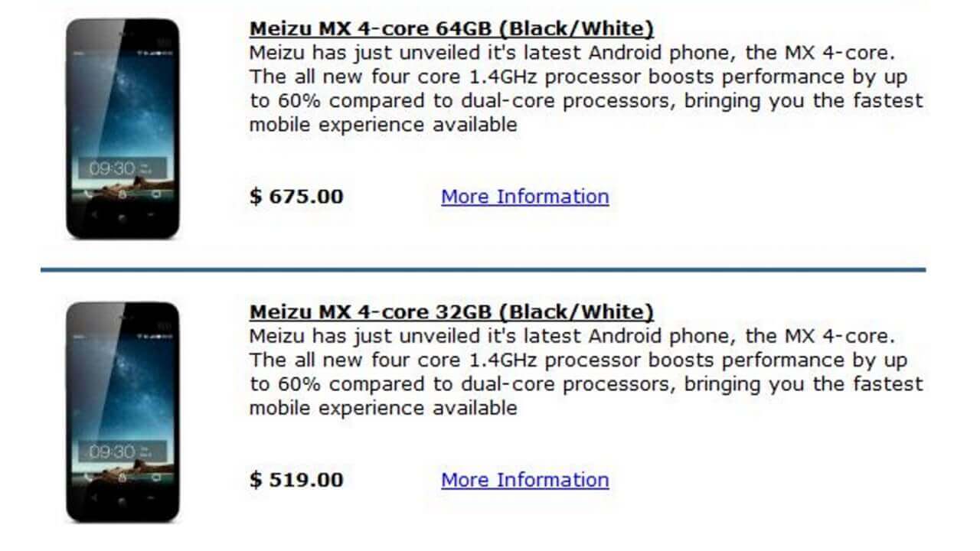
Task: Click the $519.00 price of the 32GB phone
Action: pos(296,480)
